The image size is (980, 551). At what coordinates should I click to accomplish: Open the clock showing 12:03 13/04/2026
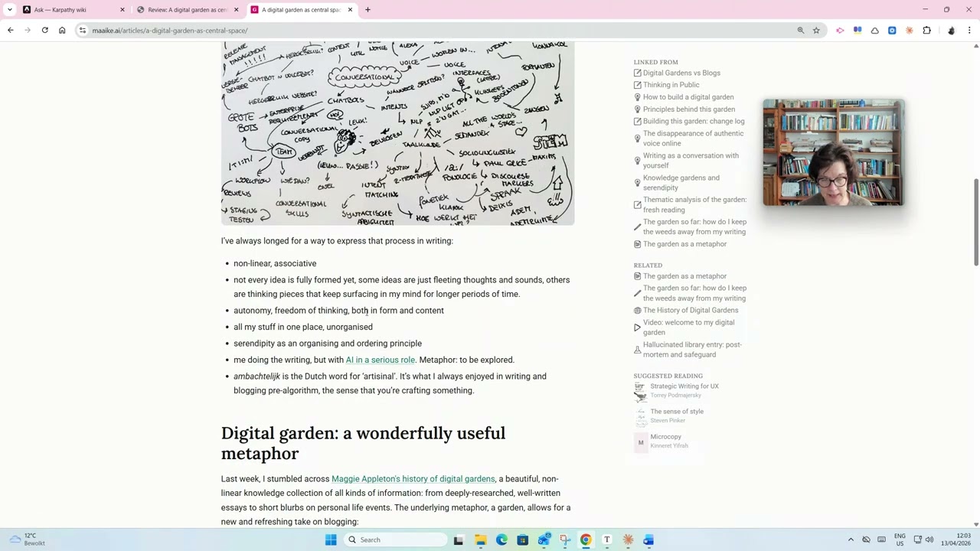(x=955, y=540)
